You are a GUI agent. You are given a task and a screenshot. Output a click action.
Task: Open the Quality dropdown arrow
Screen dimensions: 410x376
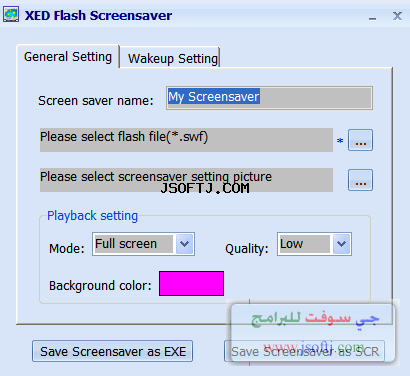coord(341,244)
